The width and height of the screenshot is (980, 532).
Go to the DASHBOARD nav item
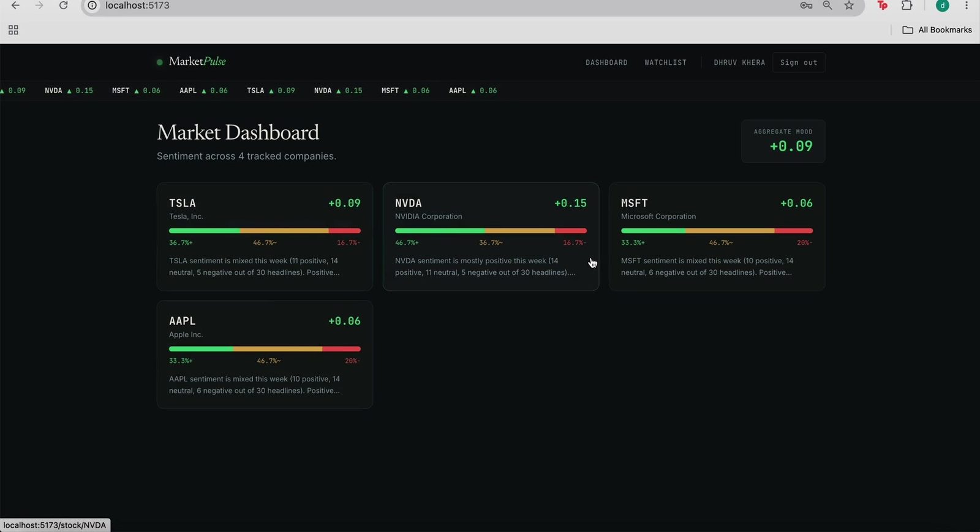click(x=606, y=62)
